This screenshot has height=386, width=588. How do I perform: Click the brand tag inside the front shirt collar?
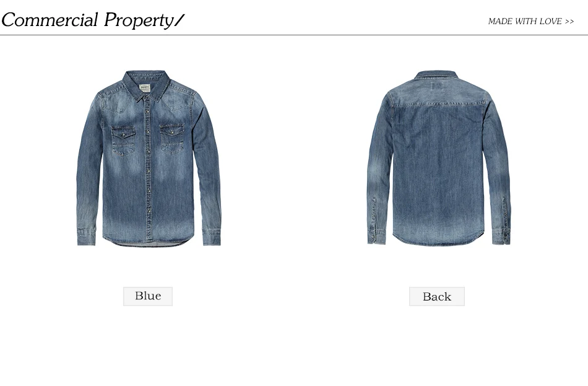(145, 89)
